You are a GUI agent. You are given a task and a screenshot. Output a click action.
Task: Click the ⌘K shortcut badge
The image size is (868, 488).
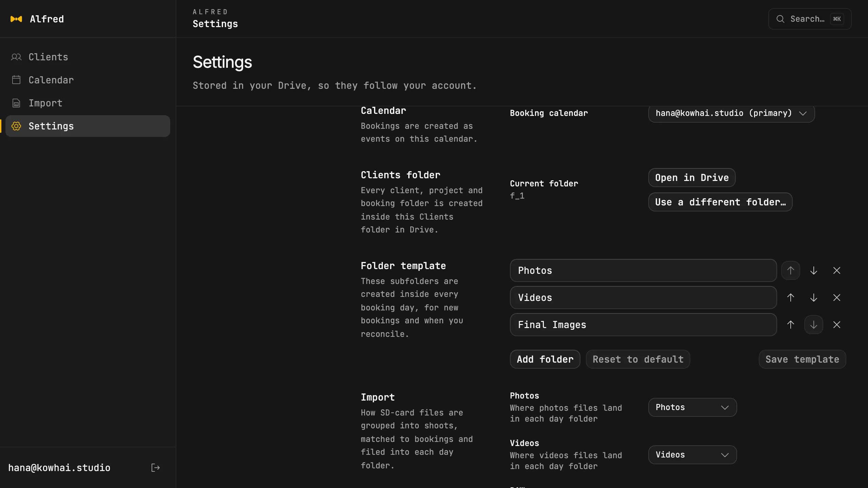coord(837,19)
